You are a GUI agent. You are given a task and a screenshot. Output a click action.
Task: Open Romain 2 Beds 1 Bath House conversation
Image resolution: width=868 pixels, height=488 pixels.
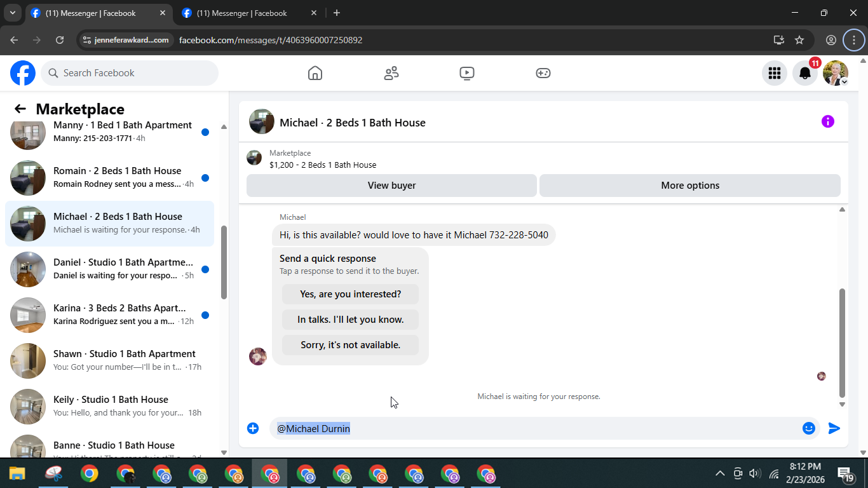(x=109, y=178)
